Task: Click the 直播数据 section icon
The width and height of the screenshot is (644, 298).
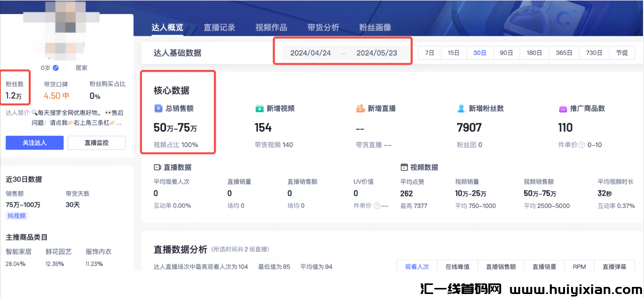Action: coord(156,167)
